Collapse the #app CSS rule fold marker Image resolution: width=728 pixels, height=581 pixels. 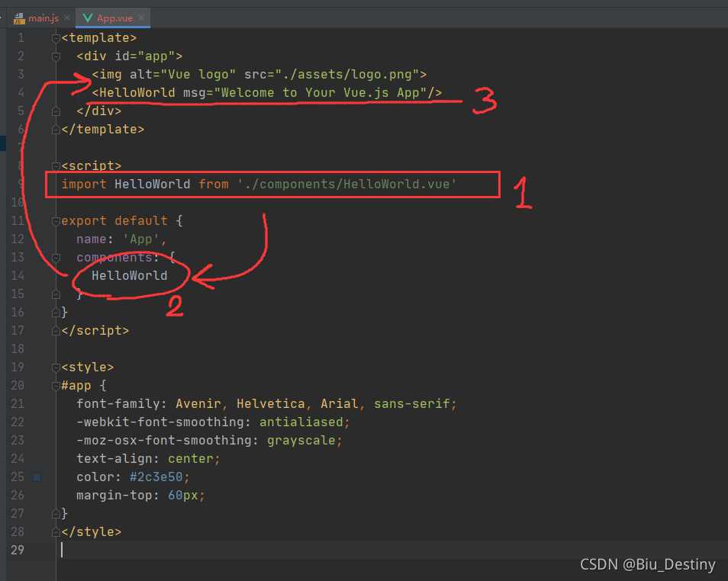click(56, 386)
